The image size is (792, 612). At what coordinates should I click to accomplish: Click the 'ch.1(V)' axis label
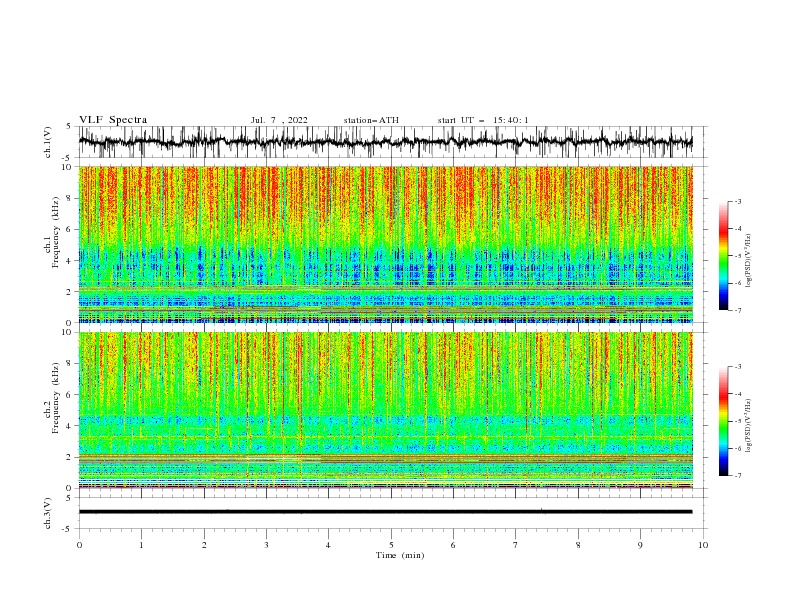[x=48, y=142]
